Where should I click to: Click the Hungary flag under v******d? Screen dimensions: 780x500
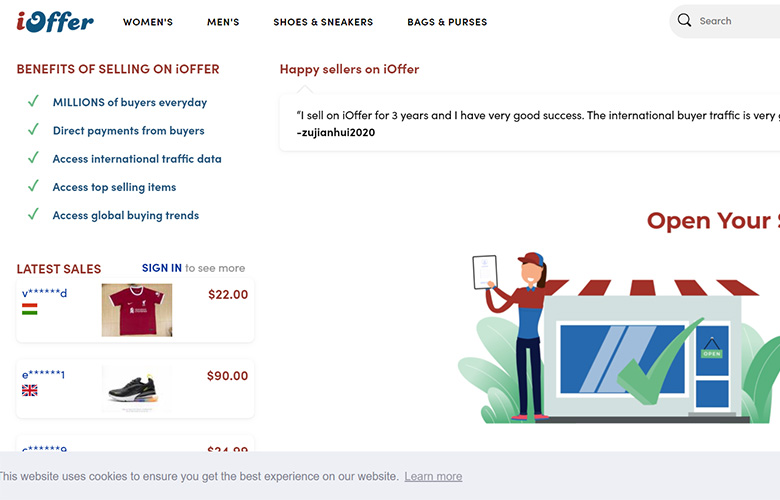pos(29,309)
